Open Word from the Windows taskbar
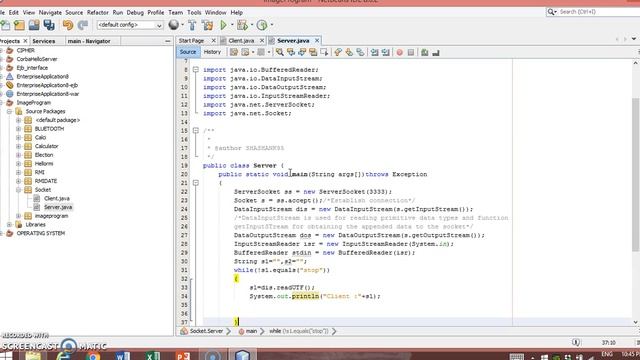Screen dimensions: 640x360 pyautogui.click(x=122, y=356)
